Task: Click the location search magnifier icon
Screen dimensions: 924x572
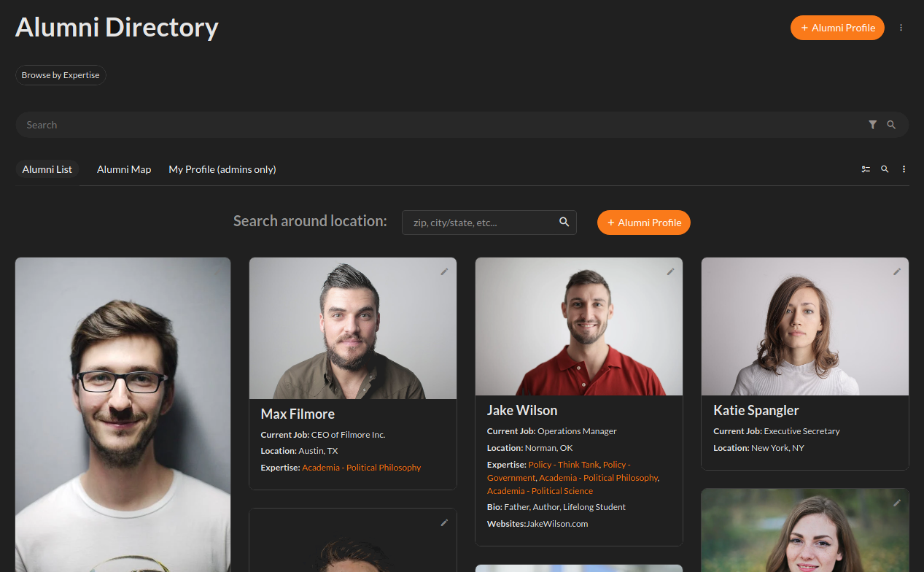Action: click(564, 222)
